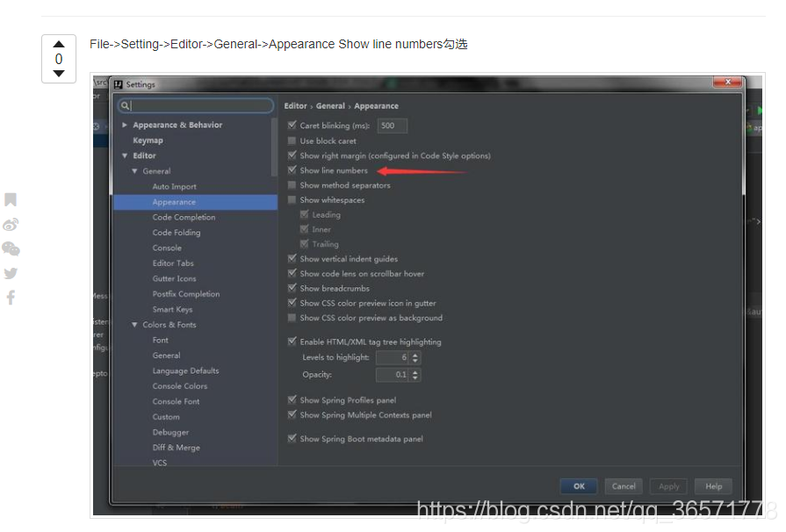786x532 pixels.
Task: Click the Opacity 0.1 value field
Action: [393, 375]
